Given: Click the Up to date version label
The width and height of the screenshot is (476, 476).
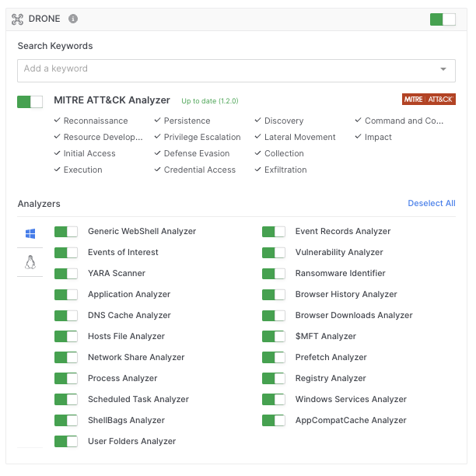Looking at the screenshot, I should pos(209,101).
